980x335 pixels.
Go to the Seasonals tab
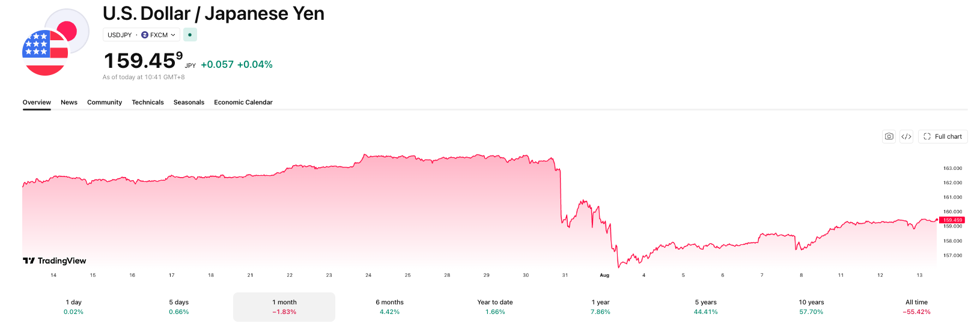(x=189, y=102)
